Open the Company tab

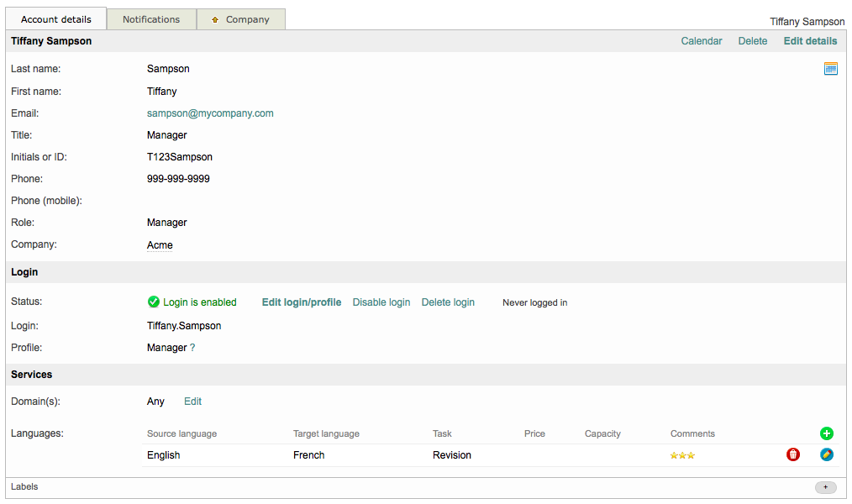click(x=247, y=19)
